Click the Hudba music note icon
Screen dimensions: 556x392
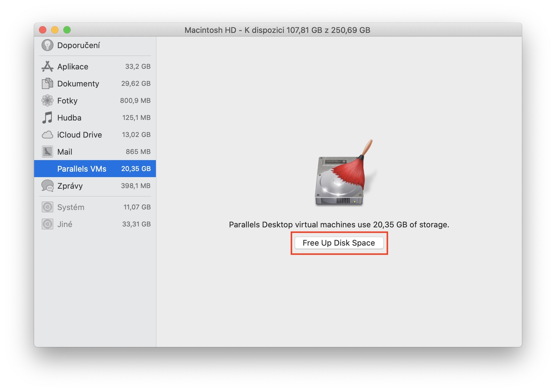coord(47,117)
